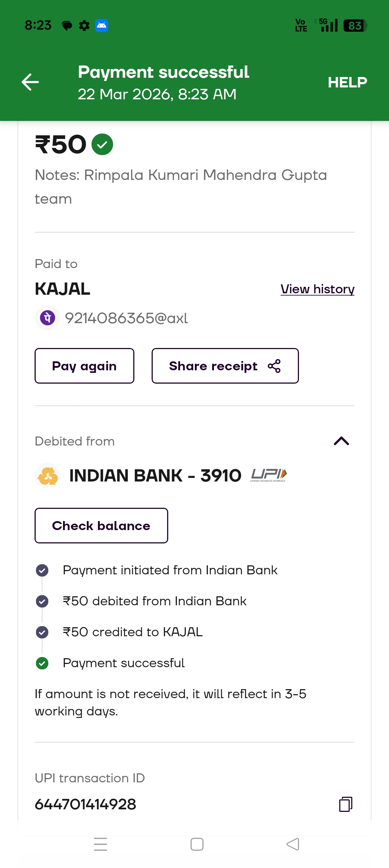Tap the payee UPI address 9214086365@axl

pos(126,318)
